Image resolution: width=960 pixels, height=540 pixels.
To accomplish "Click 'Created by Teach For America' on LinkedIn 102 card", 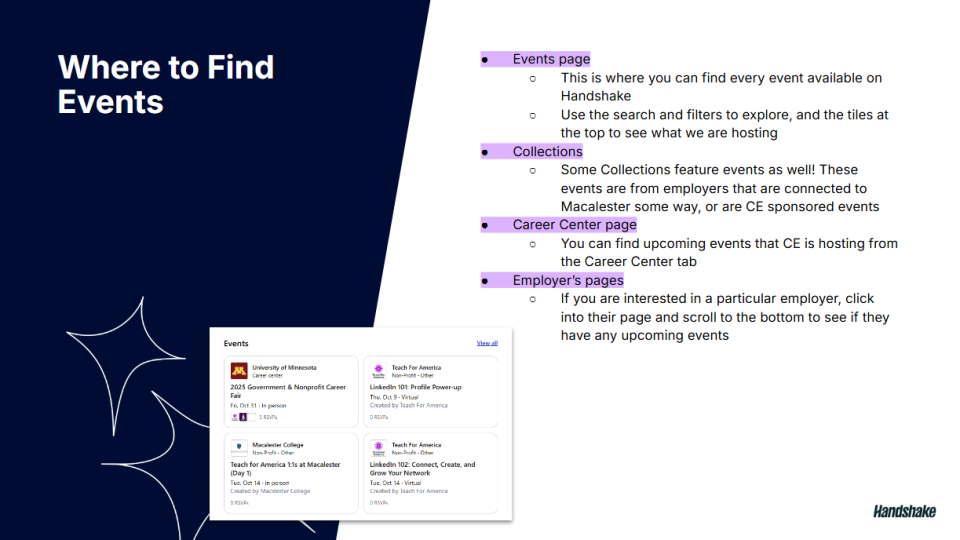I will (408, 491).
